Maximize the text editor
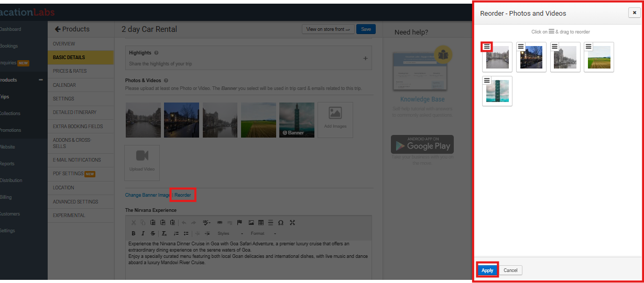This screenshot has height=283, width=644. point(292,222)
